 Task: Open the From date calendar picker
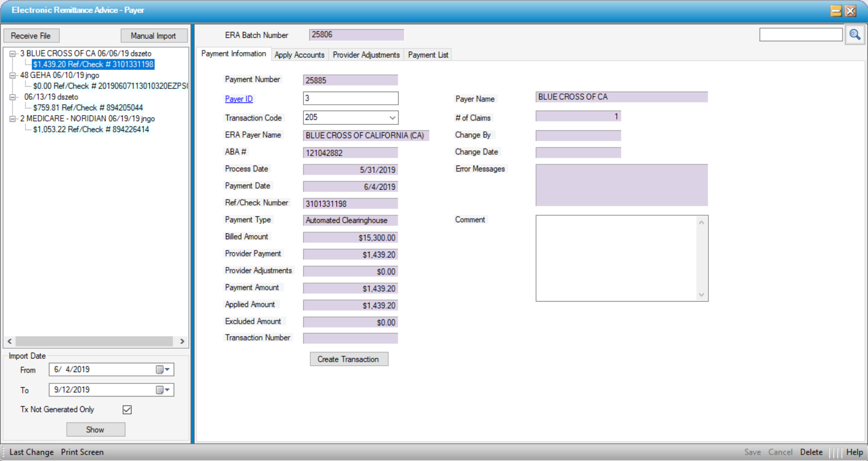tap(163, 370)
